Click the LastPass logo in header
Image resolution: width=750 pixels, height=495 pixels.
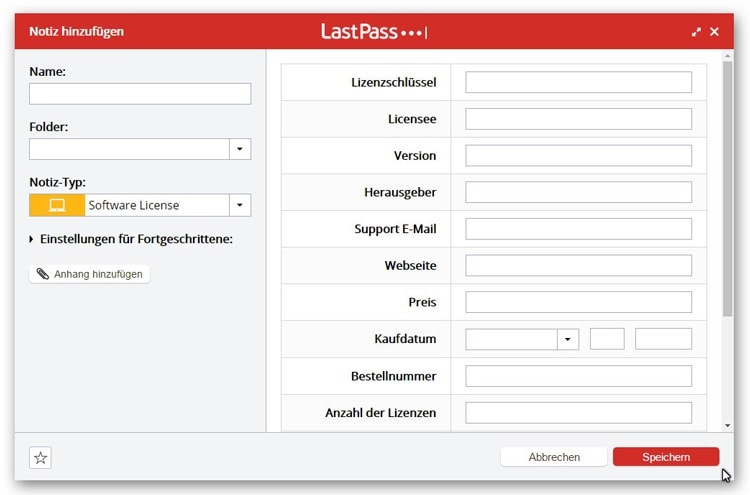click(374, 32)
